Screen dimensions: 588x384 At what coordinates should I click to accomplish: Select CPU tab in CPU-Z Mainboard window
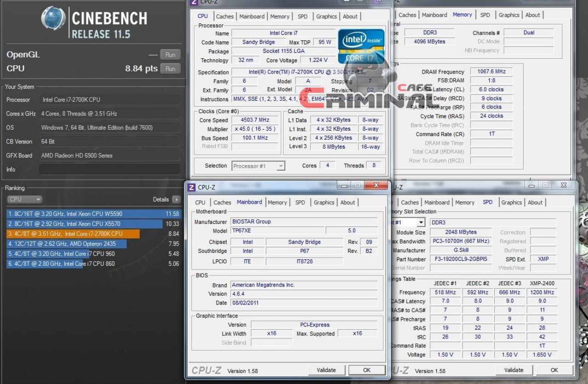(x=200, y=202)
